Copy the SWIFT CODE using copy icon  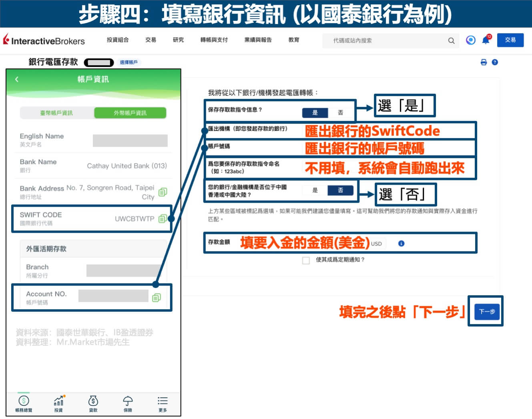163,219
